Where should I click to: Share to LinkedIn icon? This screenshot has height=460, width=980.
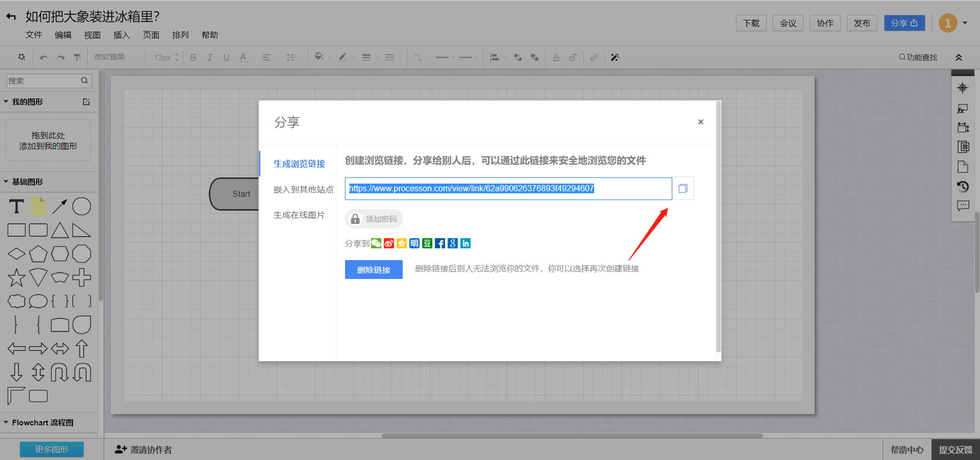pos(465,243)
